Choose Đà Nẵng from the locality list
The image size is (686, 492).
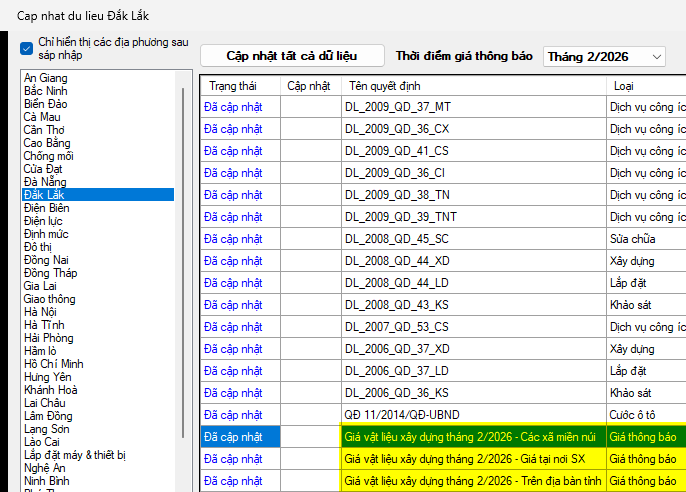click(46, 182)
